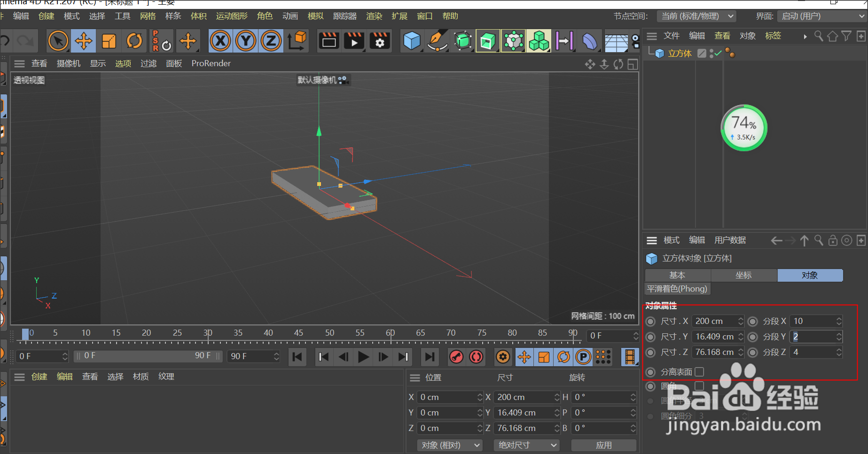Screen dimensions: 868x454
Task: Activate the Scale tool in top toolbar
Action: (x=109, y=41)
